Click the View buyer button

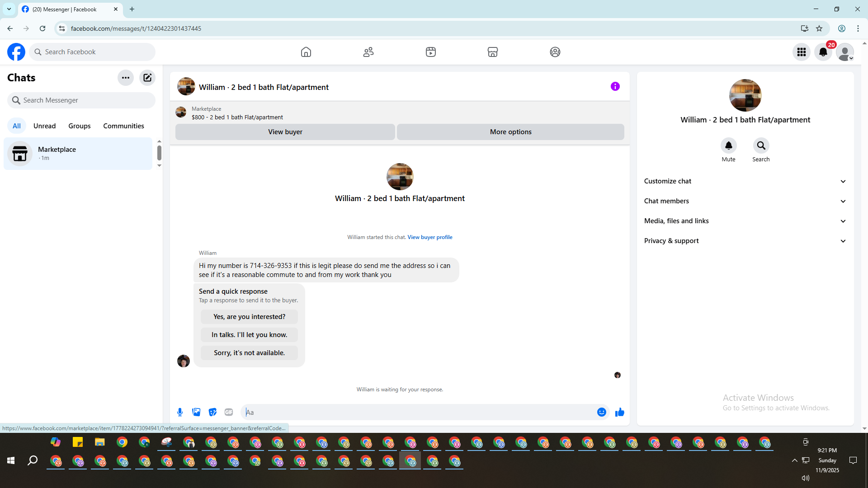[285, 132]
